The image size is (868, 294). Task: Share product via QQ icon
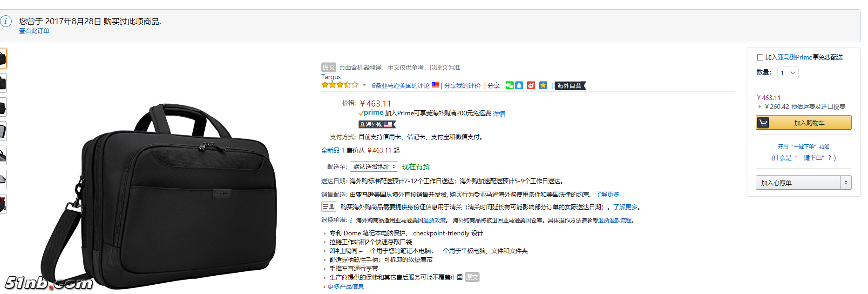[x=519, y=86]
